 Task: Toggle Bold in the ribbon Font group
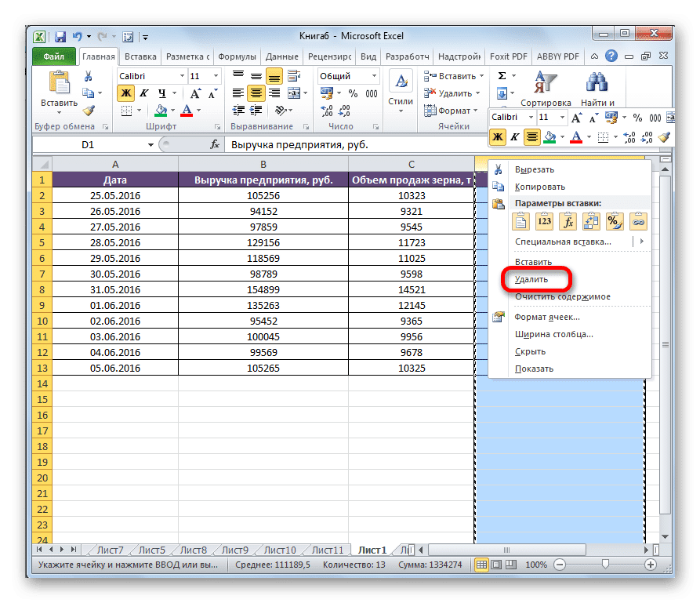point(126,93)
